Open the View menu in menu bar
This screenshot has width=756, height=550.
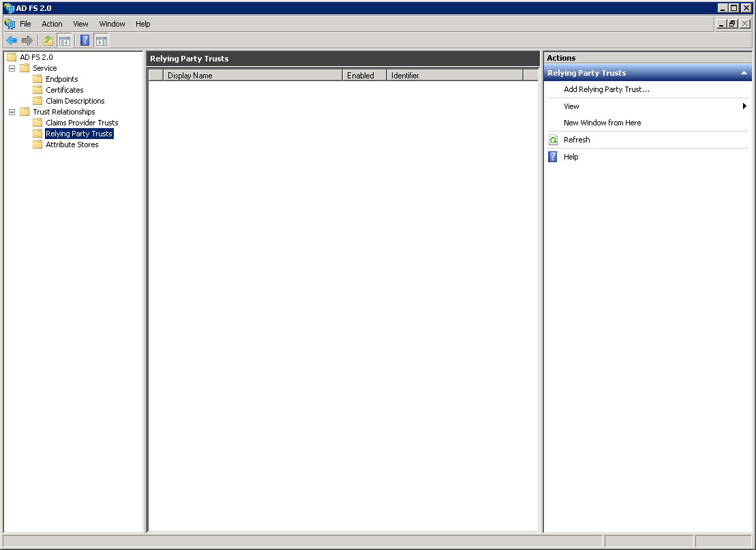(80, 24)
